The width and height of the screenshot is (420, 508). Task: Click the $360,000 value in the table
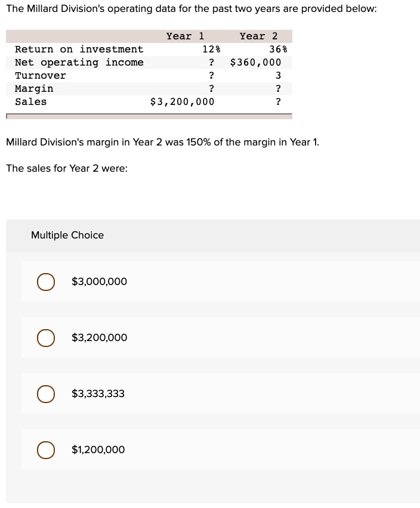point(257,62)
